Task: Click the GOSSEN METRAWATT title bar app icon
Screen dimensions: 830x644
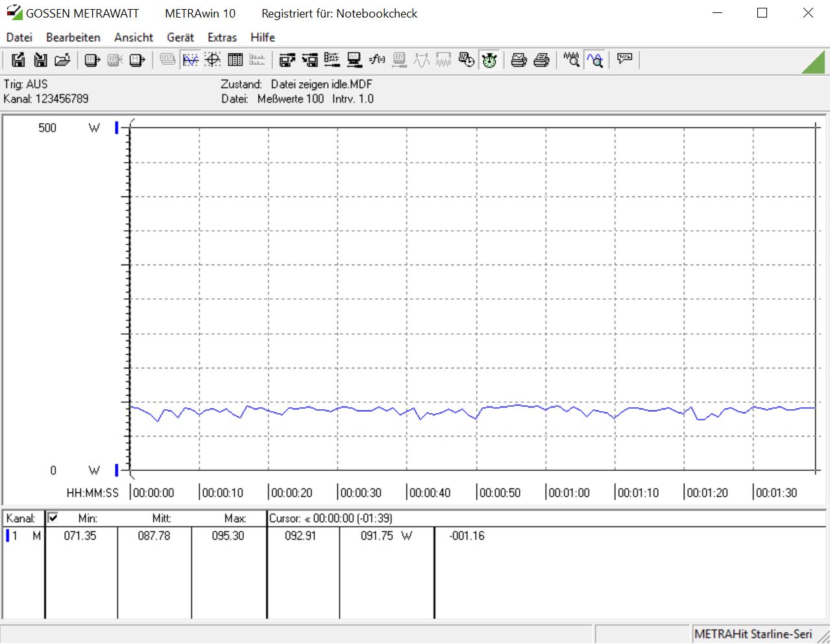Action: (x=14, y=12)
